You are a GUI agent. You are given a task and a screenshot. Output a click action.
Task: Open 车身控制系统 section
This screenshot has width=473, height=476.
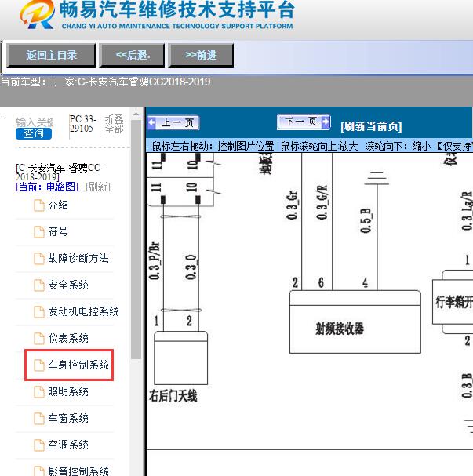tap(78, 365)
